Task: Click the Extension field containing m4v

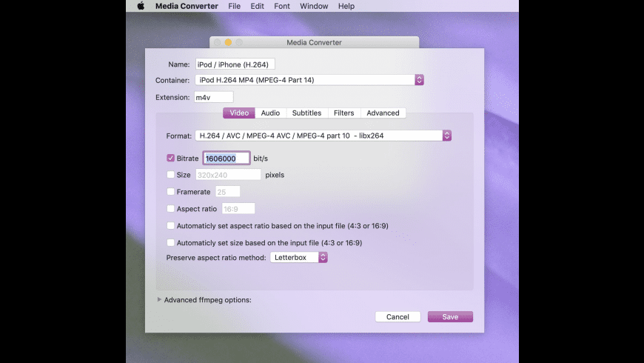Action: pyautogui.click(x=214, y=98)
